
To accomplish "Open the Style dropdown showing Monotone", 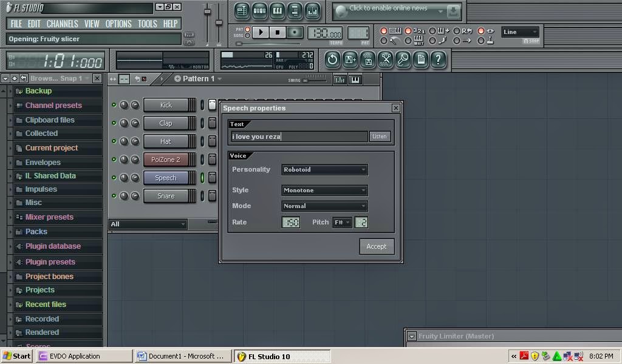I will tap(324, 190).
